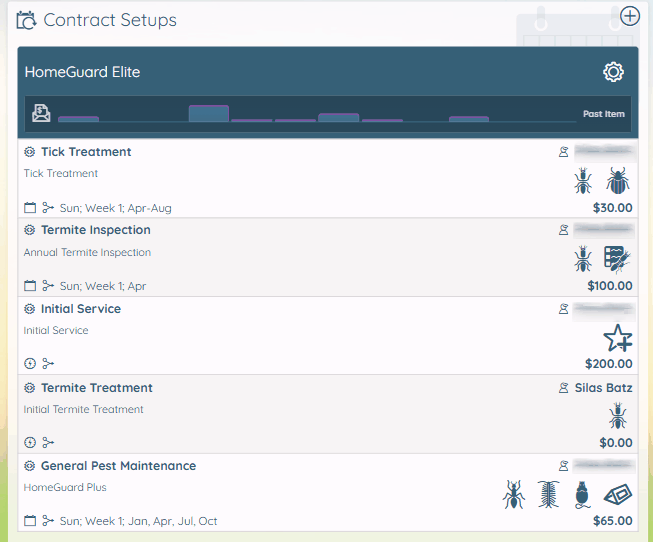This screenshot has height=542, width=653.
Task: Click inspection report icon in Termite Inspection row
Action: (617, 259)
